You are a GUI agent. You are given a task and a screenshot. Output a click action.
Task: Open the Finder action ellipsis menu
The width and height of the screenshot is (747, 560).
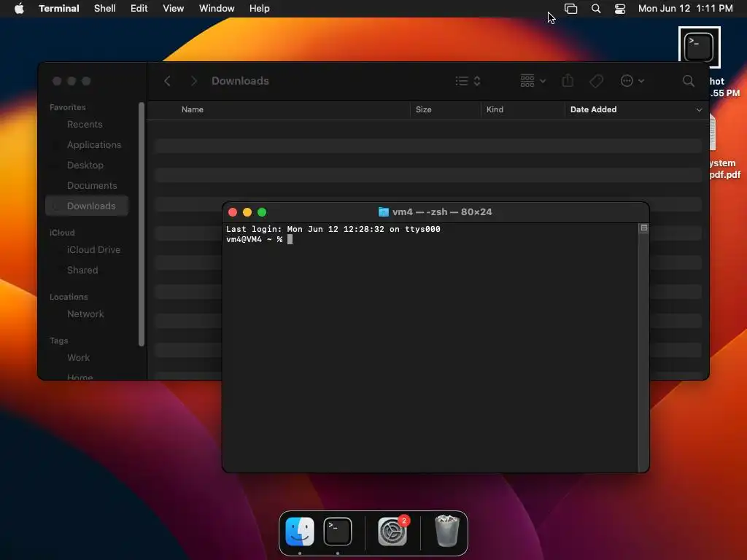click(x=632, y=81)
